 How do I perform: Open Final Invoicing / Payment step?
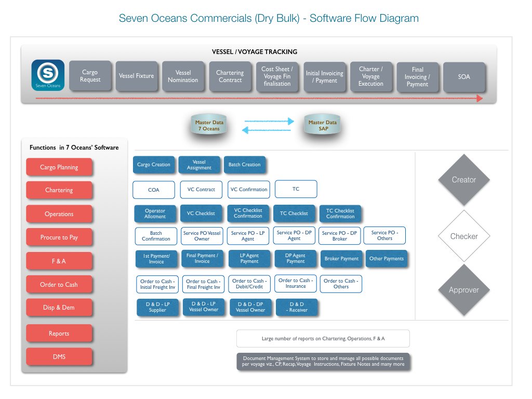coord(418,77)
